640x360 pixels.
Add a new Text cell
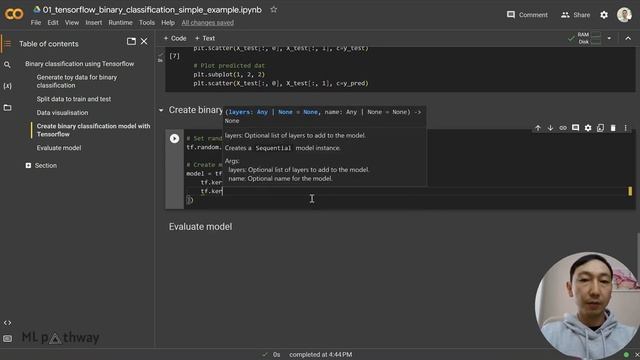[205, 38]
